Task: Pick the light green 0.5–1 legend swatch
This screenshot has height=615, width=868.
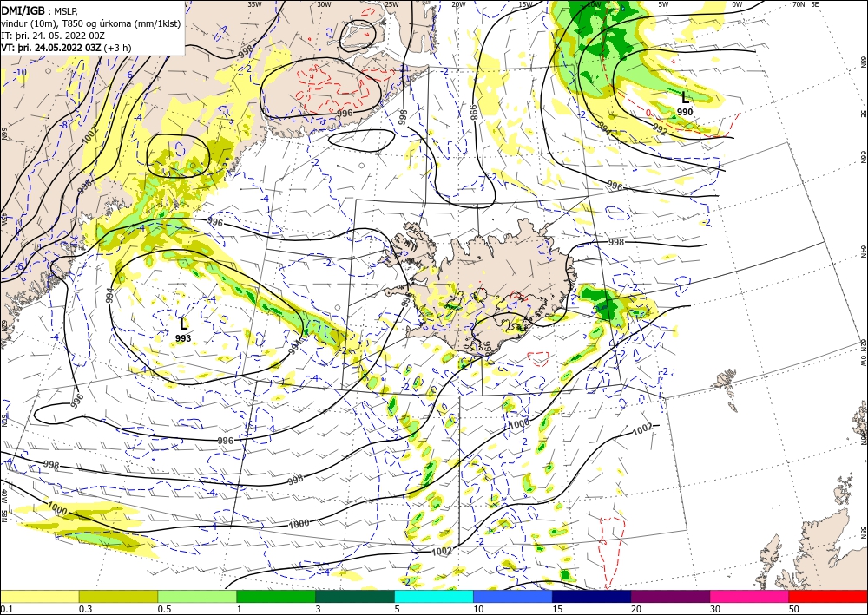Action: click(197, 596)
